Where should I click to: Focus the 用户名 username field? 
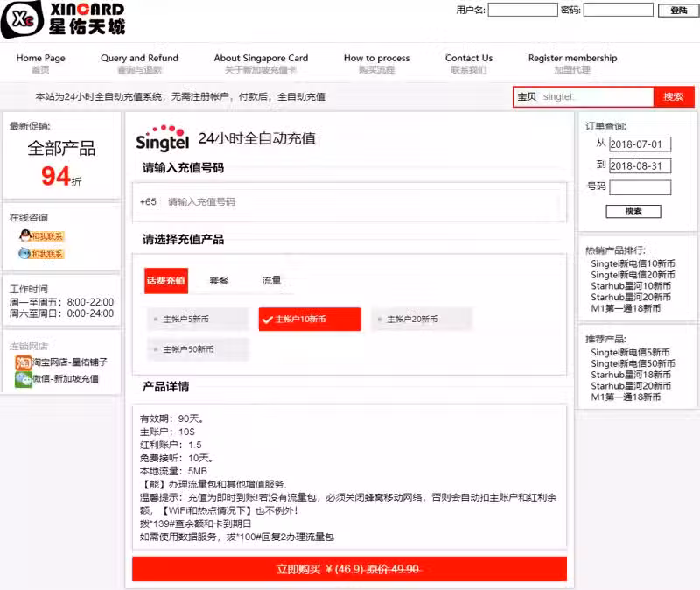click(x=522, y=10)
